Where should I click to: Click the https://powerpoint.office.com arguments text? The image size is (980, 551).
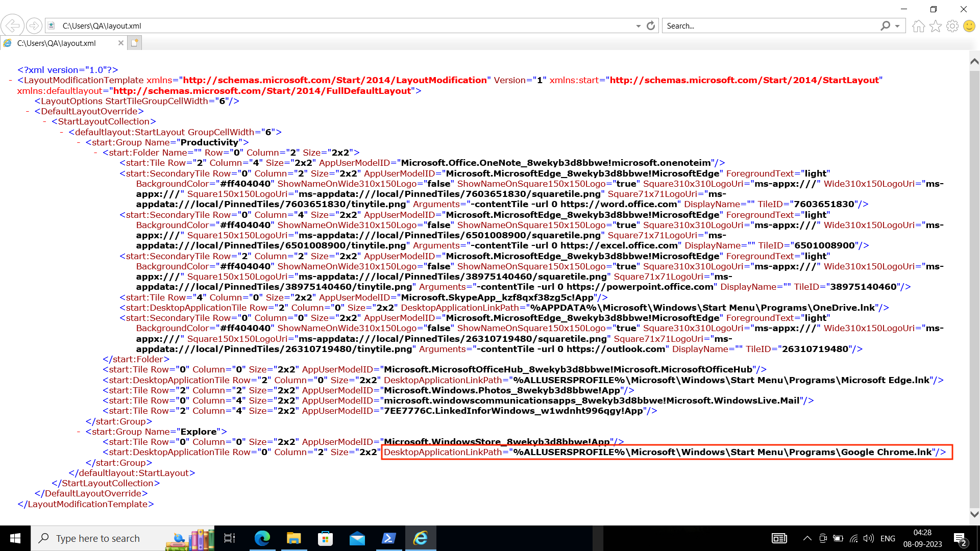tap(595, 287)
